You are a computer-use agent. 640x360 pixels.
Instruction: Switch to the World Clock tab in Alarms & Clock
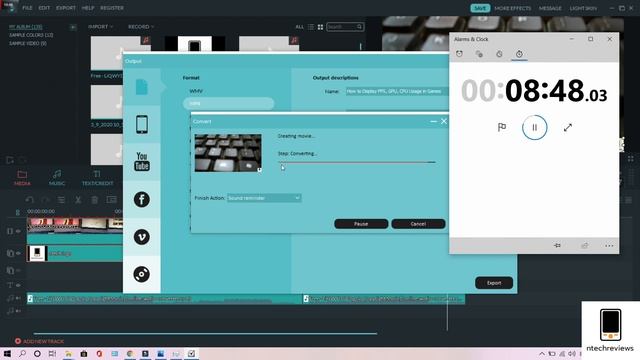[479, 54]
